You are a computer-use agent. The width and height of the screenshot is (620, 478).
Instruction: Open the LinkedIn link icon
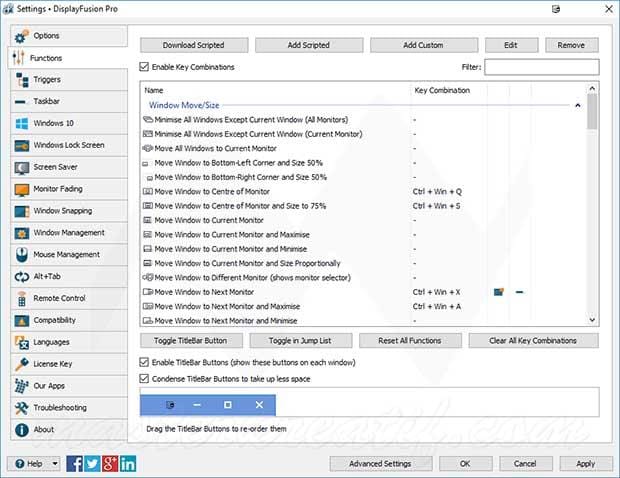click(128, 464)
